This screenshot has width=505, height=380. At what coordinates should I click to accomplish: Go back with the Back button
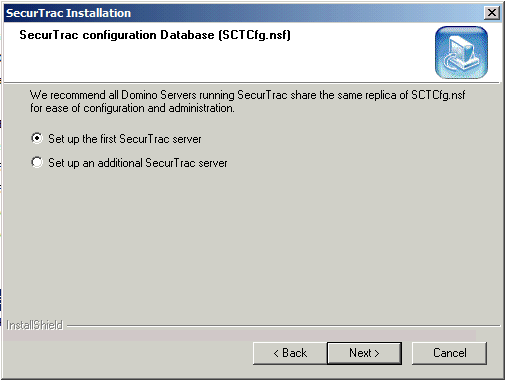(x=290, y=353)
